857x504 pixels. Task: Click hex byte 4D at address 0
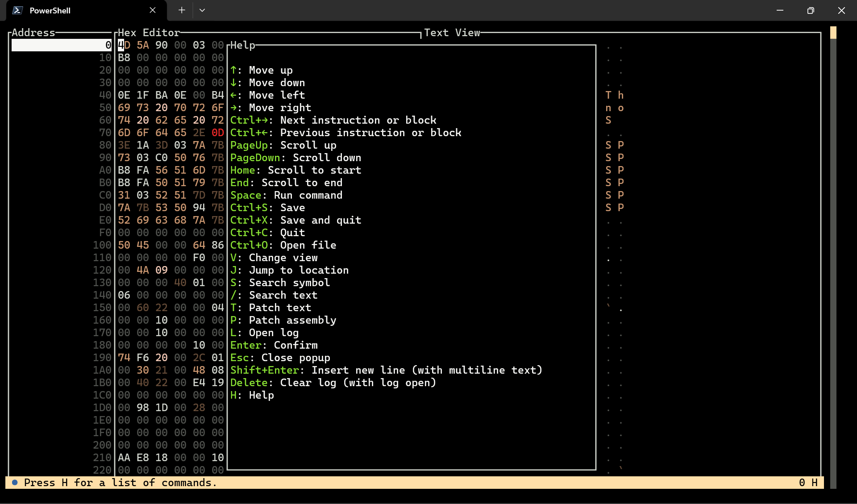[x=124, y=45]
